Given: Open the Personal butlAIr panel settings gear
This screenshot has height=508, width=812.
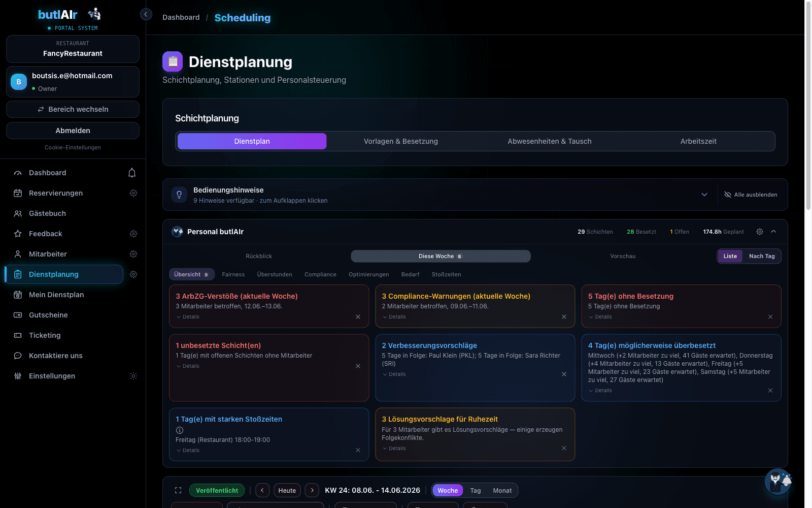Looking at the screenshot, I should 760,232.
